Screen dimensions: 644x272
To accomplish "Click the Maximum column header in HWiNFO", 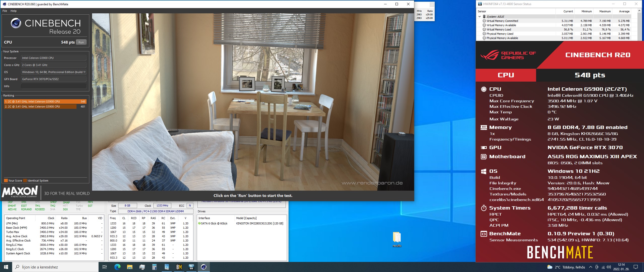I will coord(603,11).
